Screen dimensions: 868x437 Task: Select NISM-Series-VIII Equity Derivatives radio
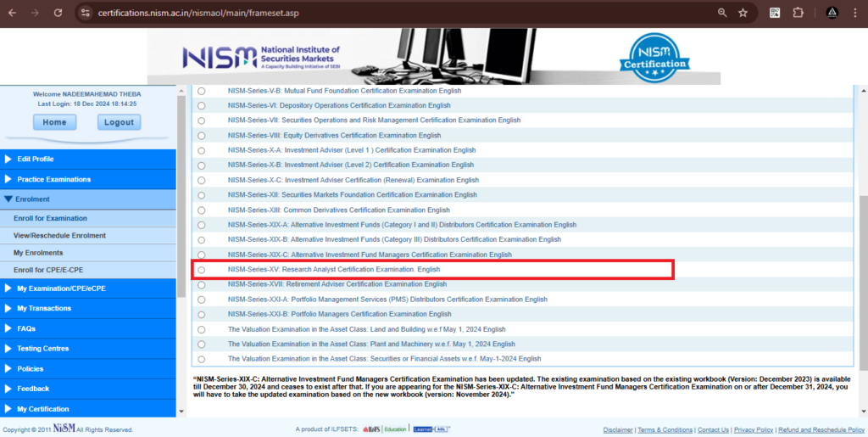(202, 136)
